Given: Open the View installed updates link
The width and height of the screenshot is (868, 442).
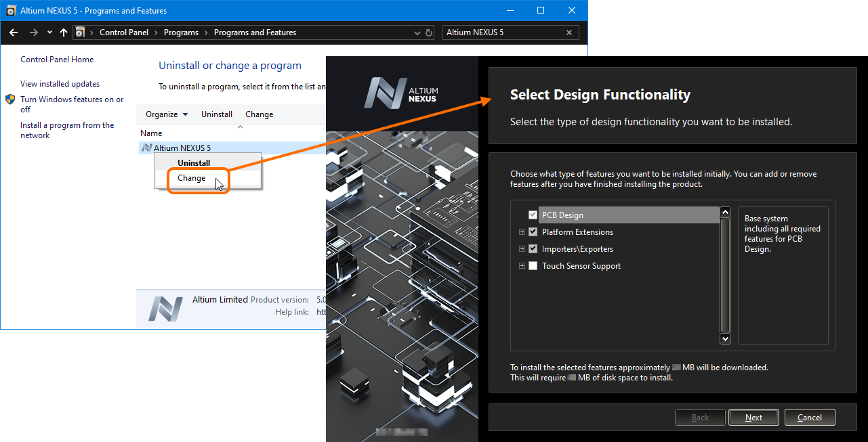Looking at the screenshot, I should click(x=60, y=84).
